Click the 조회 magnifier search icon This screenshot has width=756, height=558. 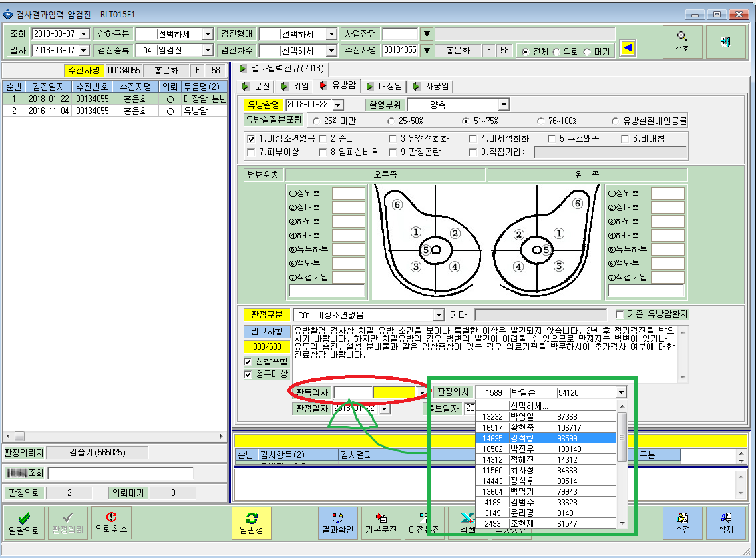tap(683, 43)
